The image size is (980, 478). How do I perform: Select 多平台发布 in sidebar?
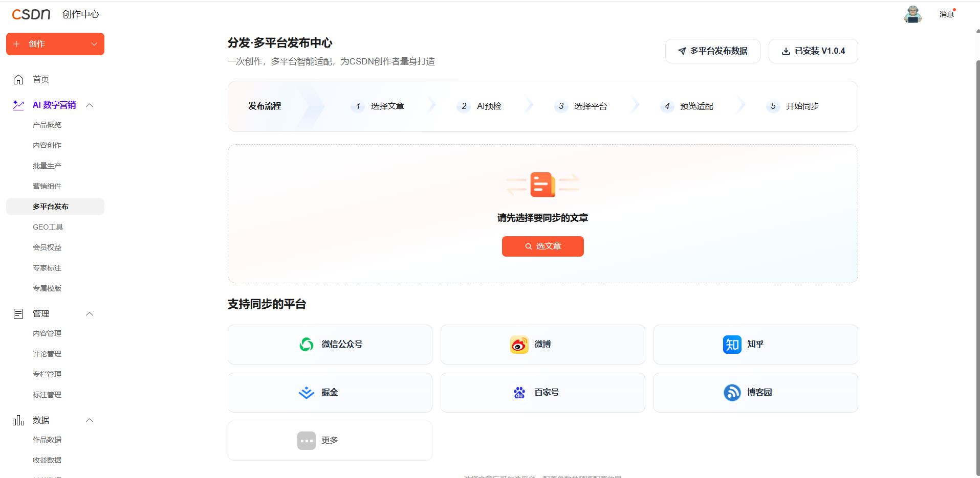coord(55,207)
